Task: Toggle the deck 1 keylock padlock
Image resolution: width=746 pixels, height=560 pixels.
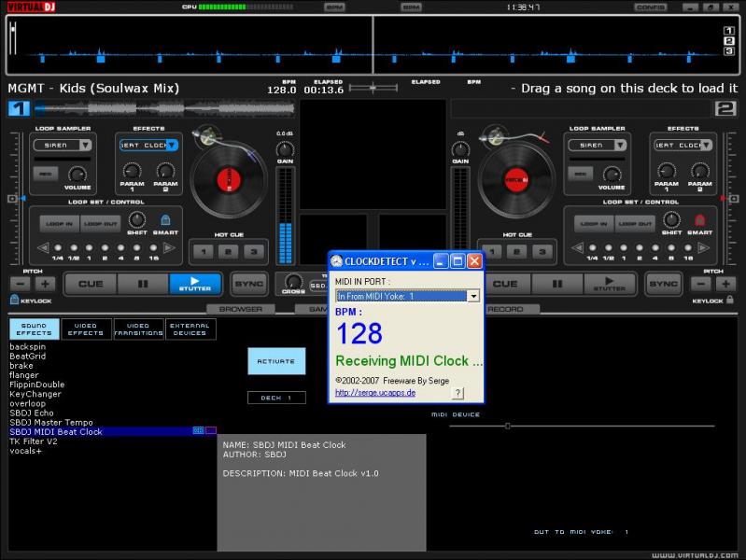Action: click(x=14, y=300)
